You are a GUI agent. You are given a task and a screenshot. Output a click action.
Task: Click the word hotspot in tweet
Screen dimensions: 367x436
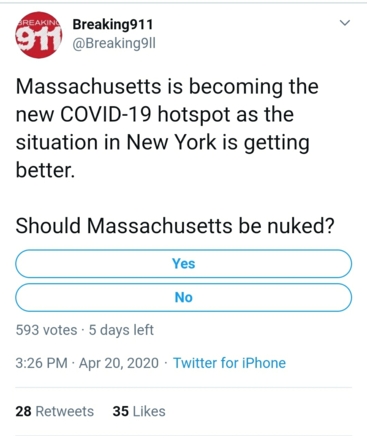tap(194, 115)
